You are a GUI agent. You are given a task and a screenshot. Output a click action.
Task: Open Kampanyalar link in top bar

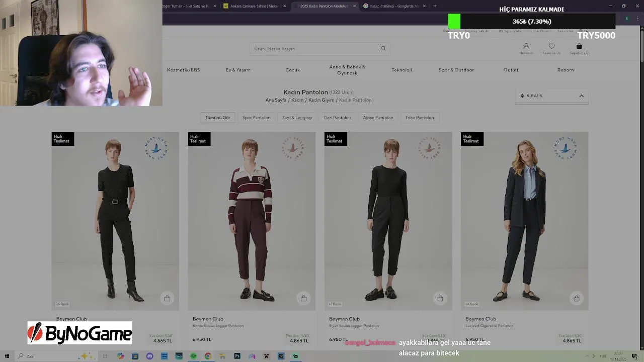[x=511, y=31]
